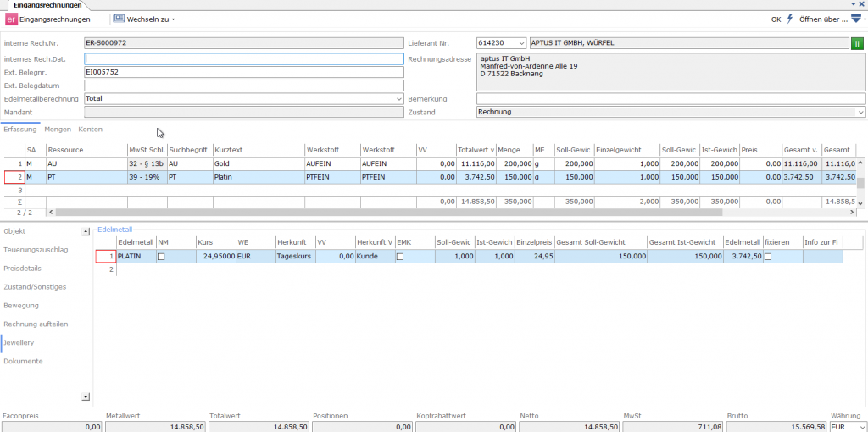Click the Eingangsrechnungen toolbar label
Screen dimensions: 868x432
point(55,19)
